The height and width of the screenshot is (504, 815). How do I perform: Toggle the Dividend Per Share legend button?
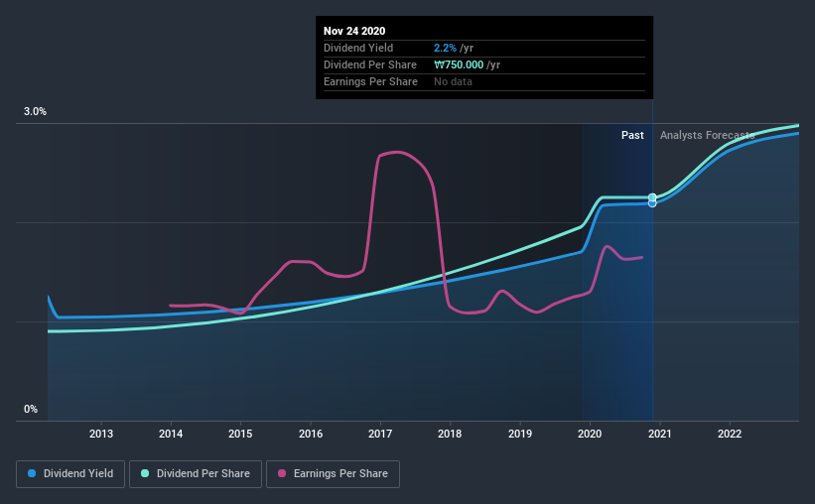[x=196, y=474]
